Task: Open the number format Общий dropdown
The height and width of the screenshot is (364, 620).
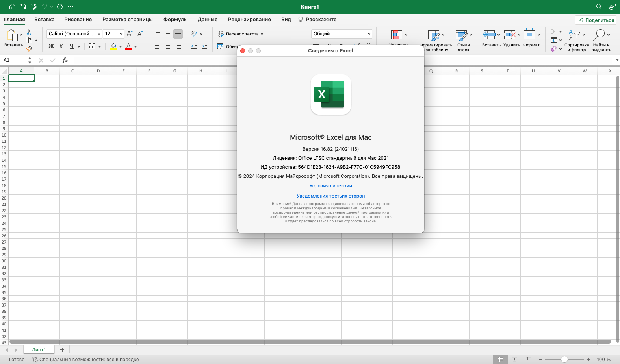Action: click(369, 34)
